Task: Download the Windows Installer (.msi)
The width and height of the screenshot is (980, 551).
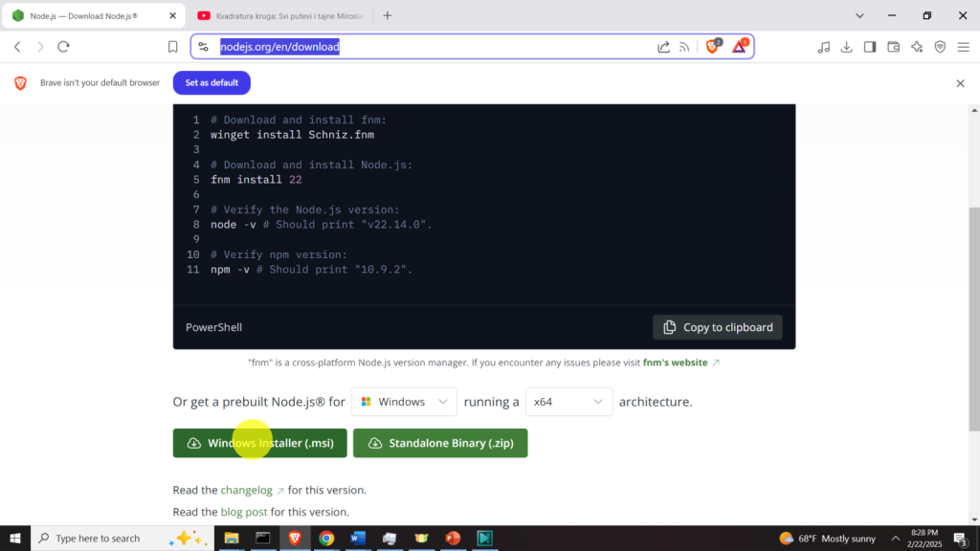Action: [259, 443]
